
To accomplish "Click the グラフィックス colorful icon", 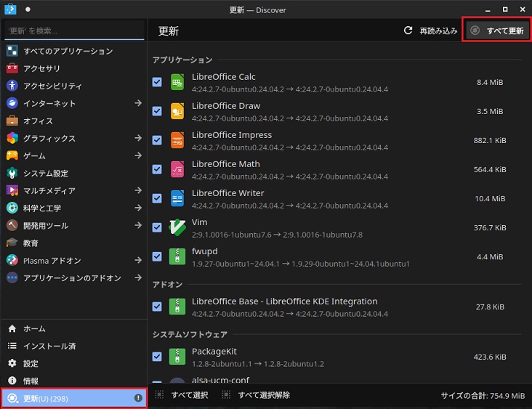I will pos(12,138).
